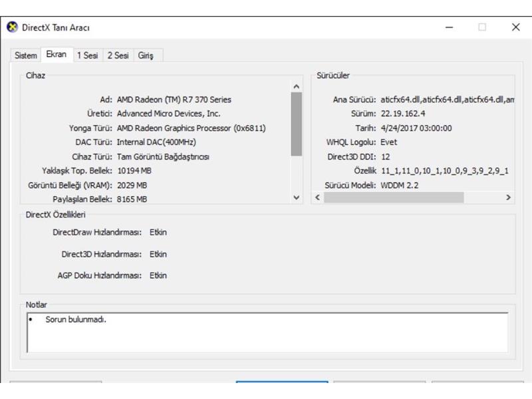The height and width of the screenshot is (399, 532).
Task: Click the 'Yaklaşık Top. Bellek:' label
Action: click(77, 171)
